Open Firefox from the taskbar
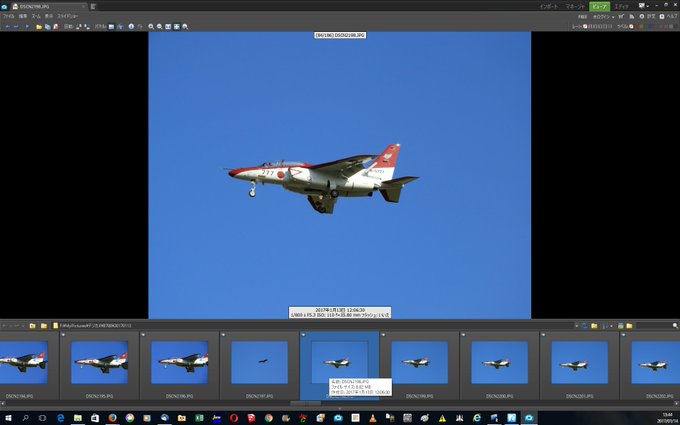This screenshot has height=425, width=680. [x=112, y=418]
